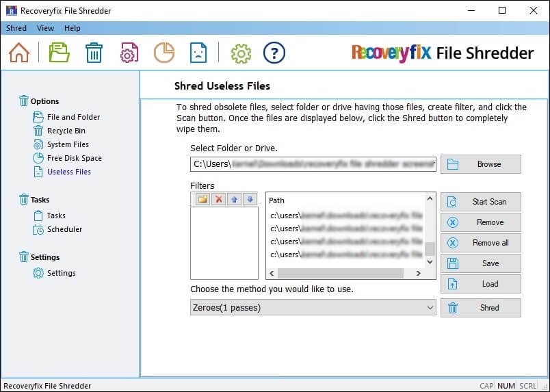Add a filter with the folder icon
The height and width of the screenshot is (392, 550).
202,199
